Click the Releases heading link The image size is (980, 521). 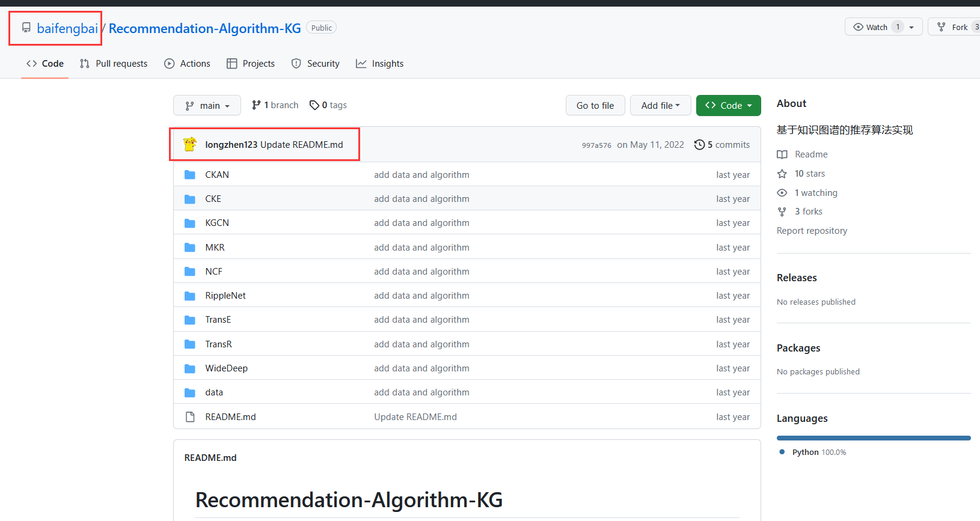click(x=797, y=278)
